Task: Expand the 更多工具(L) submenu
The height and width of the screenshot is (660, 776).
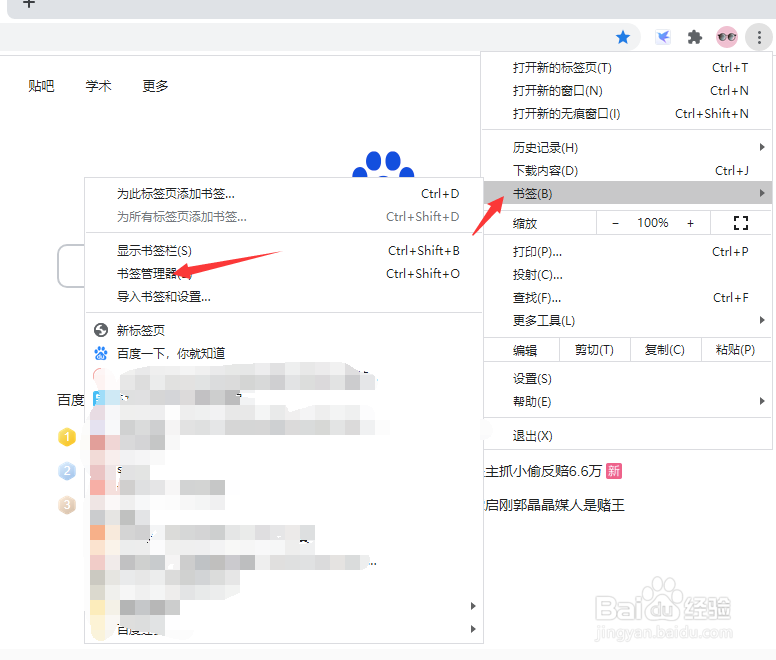Action: 627,321
